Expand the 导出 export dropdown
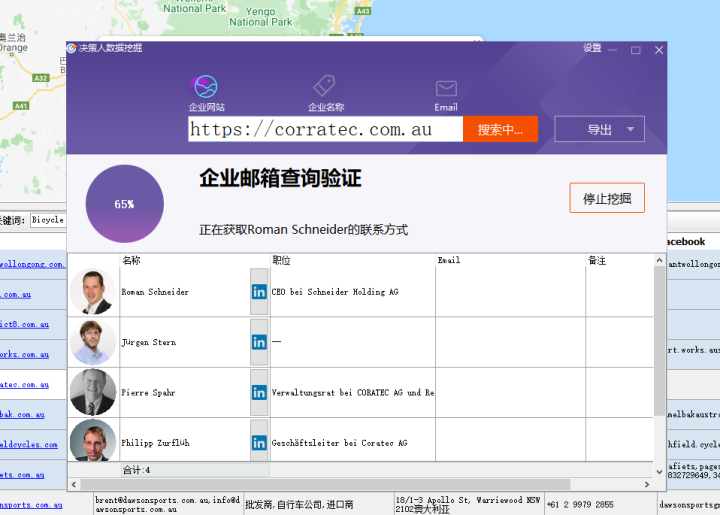This screenshot has width=720, height=515. [629, 129]
